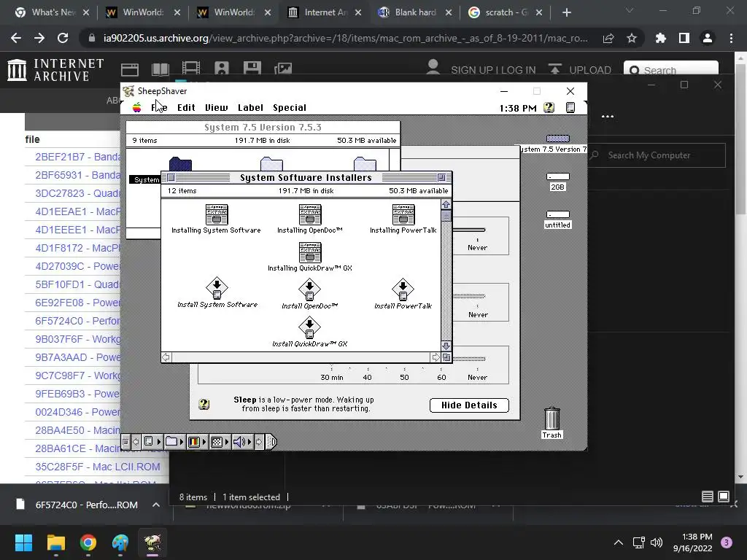747x560 pixels.
Task: Click the installer window scroll up arrow
Action: 446,204
